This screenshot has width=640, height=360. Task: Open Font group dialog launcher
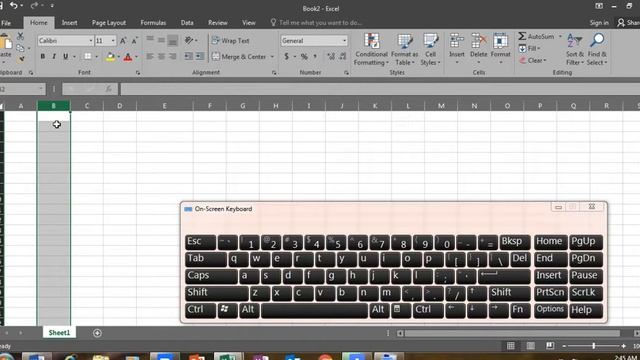point(138,73)
